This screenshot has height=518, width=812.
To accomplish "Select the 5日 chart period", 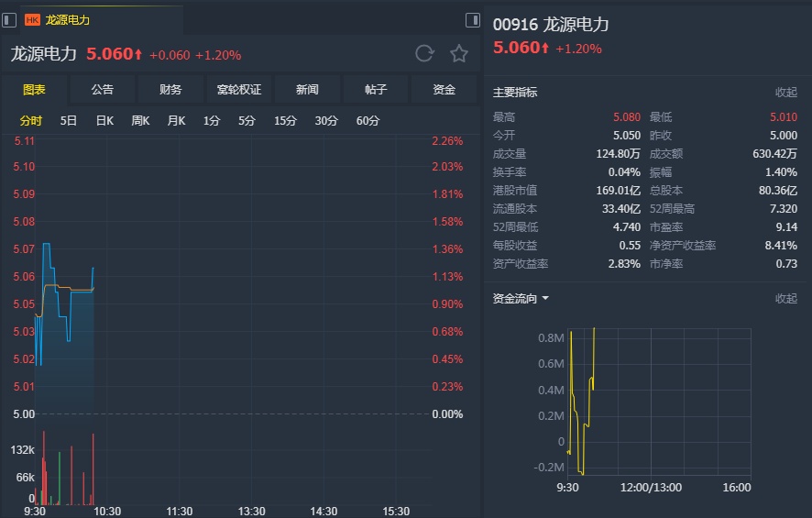I will pyautogui.click(x=69, y=121).
